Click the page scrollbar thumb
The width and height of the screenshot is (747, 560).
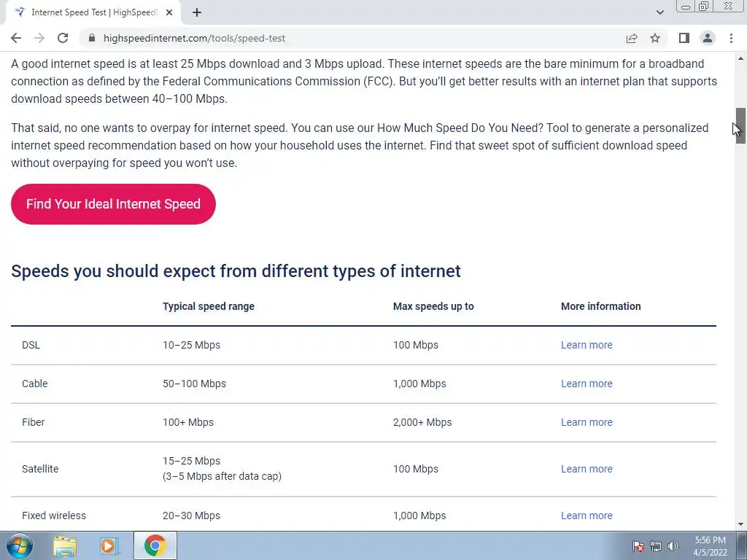(740, 125)
